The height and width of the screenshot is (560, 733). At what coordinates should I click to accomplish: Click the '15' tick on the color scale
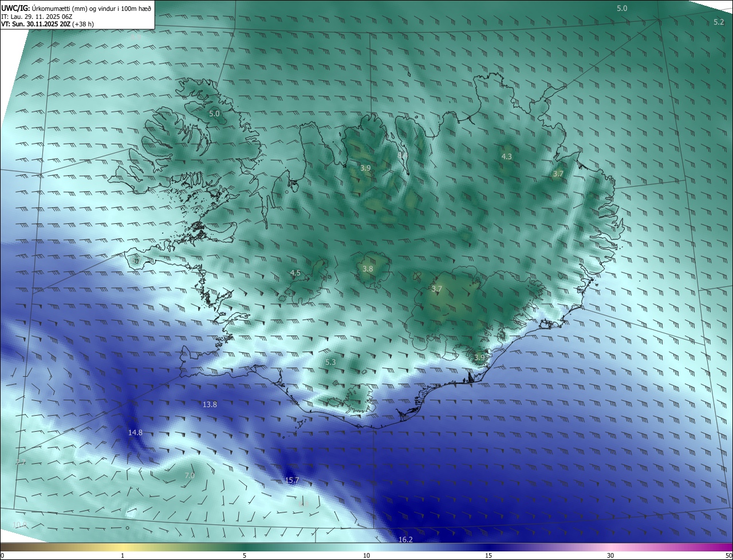pyautogui.click(x=488, y=555)
